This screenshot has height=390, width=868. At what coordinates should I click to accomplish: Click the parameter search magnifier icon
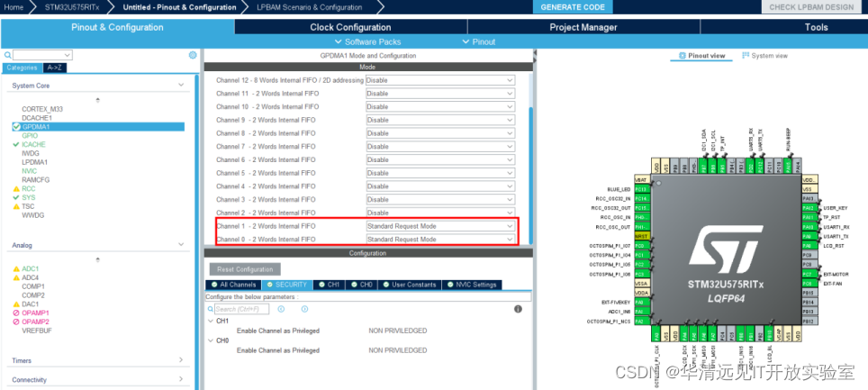pos(211,309)
